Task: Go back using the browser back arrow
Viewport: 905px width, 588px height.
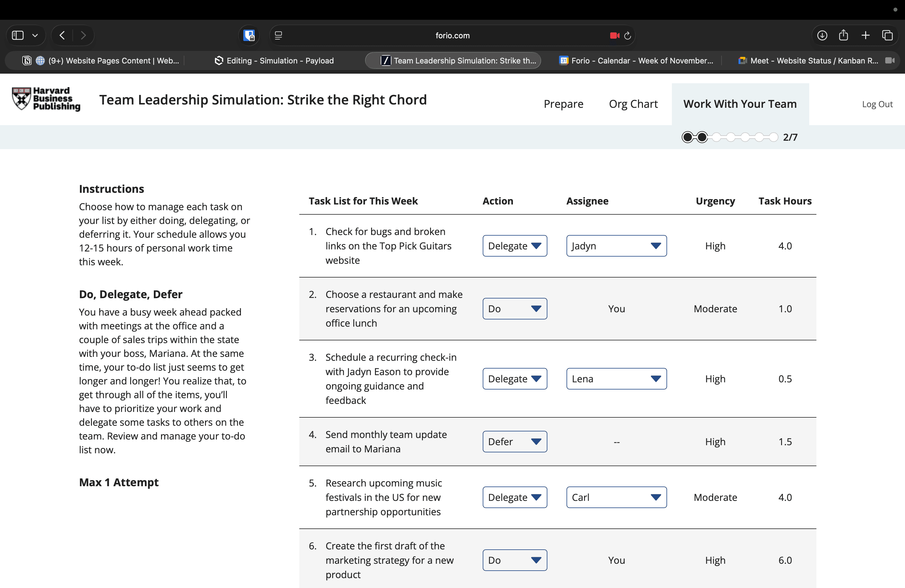Action: (x=62, y=35)
